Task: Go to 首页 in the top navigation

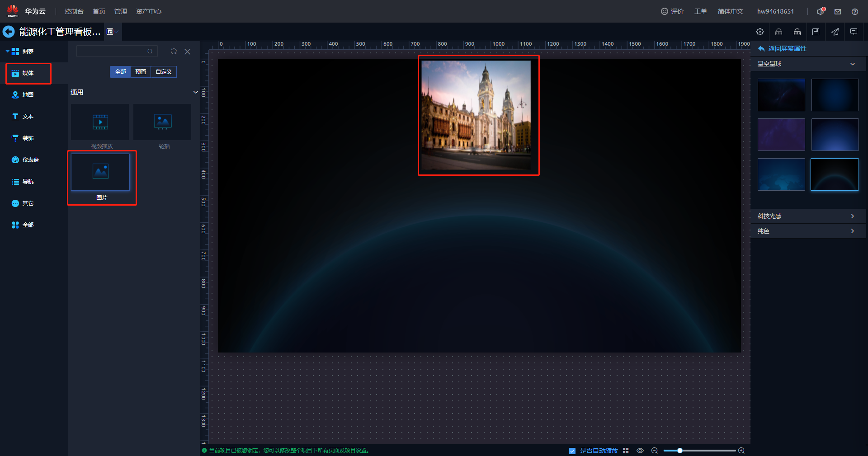Action: (99, 11)
